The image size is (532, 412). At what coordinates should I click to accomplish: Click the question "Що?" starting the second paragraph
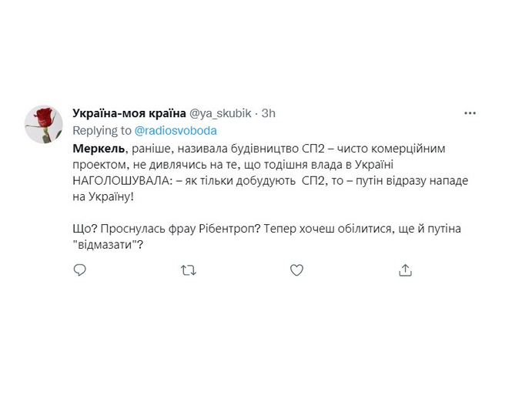click(84, 229)
